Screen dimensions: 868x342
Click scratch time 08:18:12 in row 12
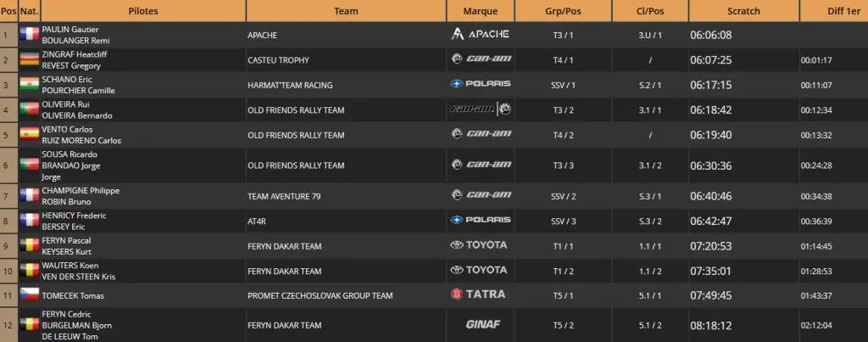click(x=710, y=324)
